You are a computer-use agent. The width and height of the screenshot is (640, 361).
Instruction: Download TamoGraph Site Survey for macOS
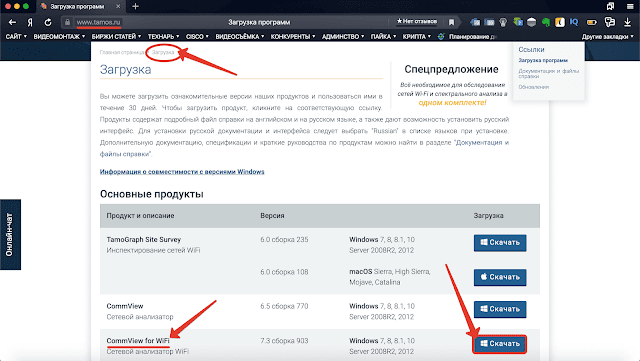click(x=500, y=277)
